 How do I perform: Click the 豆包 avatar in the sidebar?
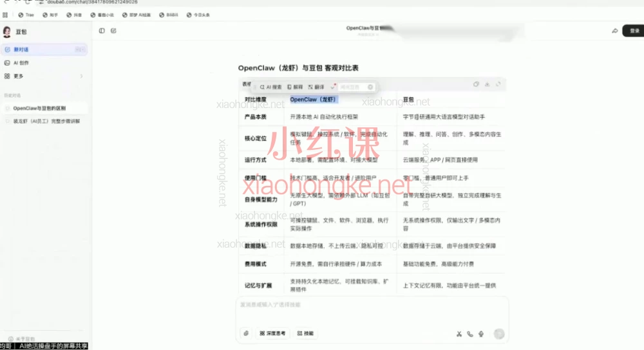click(7, 32)
